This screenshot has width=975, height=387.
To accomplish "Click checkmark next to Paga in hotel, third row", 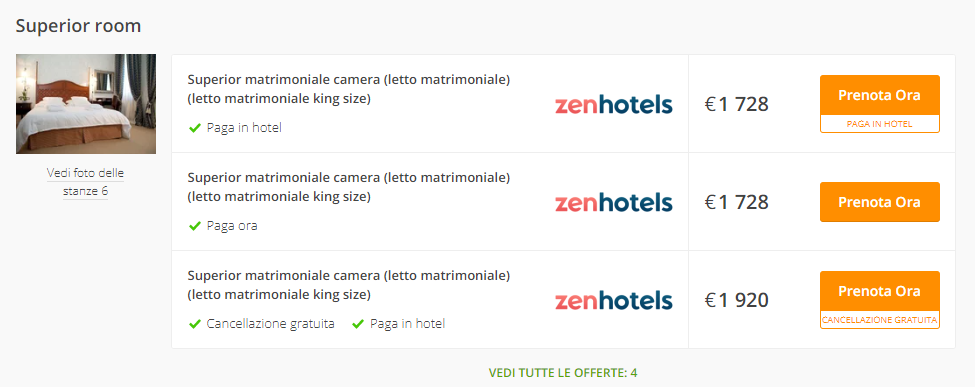I will [x=358, y=324].
